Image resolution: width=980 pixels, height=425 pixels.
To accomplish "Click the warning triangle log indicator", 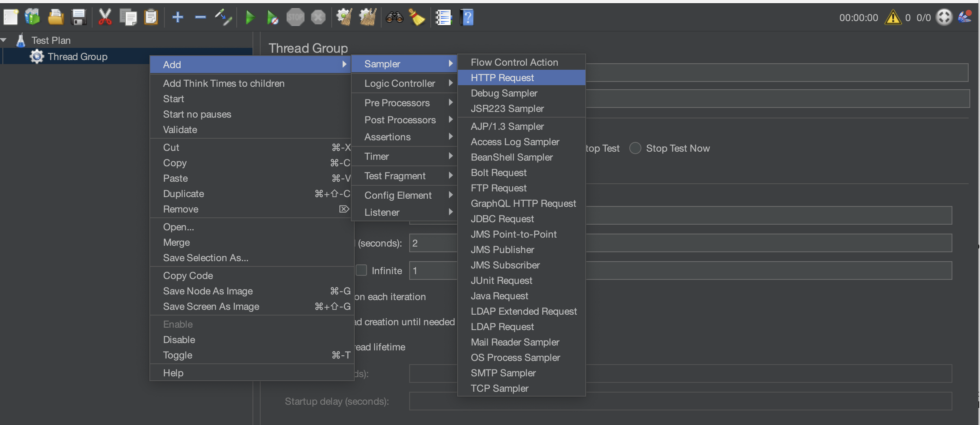I will pyautogui.click(x=893, y=17).
